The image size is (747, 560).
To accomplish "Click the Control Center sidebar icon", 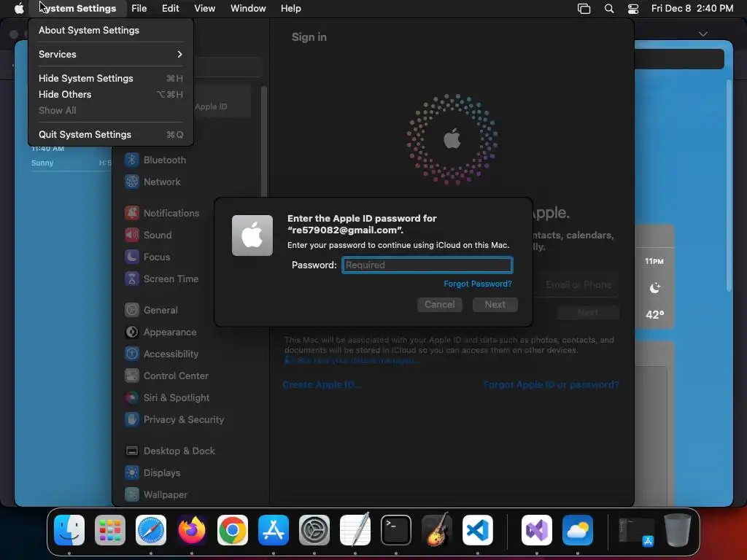I will tap(132, 376).
